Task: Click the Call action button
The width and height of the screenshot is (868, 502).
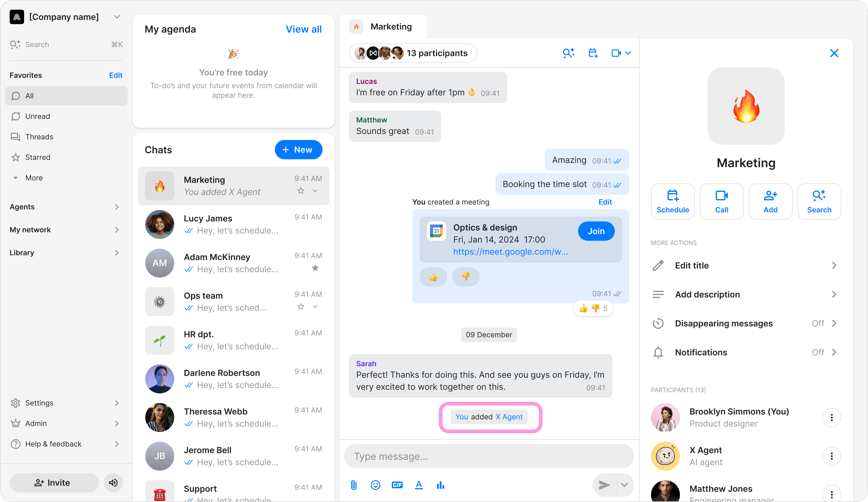Action: [722, 201]
